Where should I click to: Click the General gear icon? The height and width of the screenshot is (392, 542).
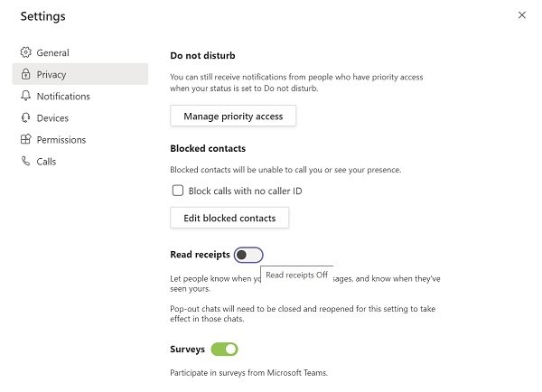pos(25,53)
